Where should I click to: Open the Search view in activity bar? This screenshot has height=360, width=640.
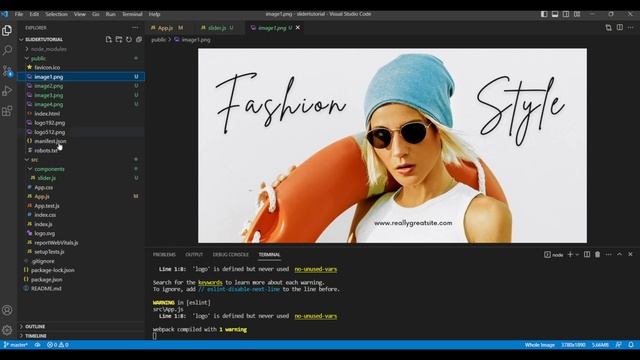(x=7, y=51)
